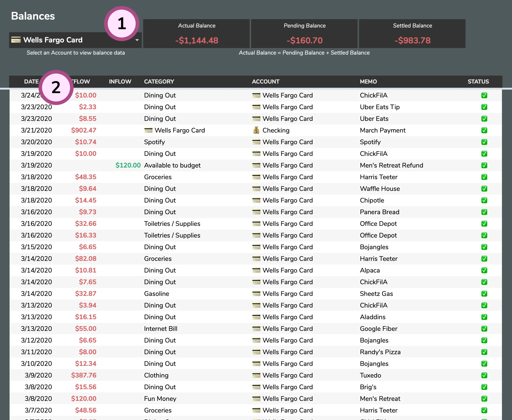The image size is (512, 420).
Task: Toggle the status checkbox for Men's Retreat Refund
Action: [484, 165]
